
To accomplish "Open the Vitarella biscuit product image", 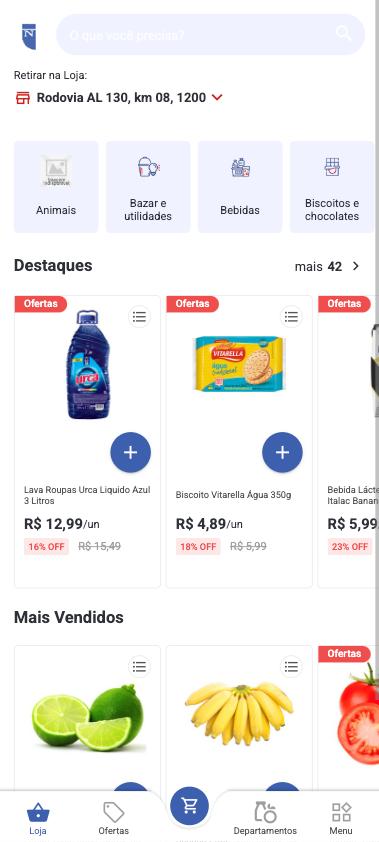I will (x=239, y=364).
